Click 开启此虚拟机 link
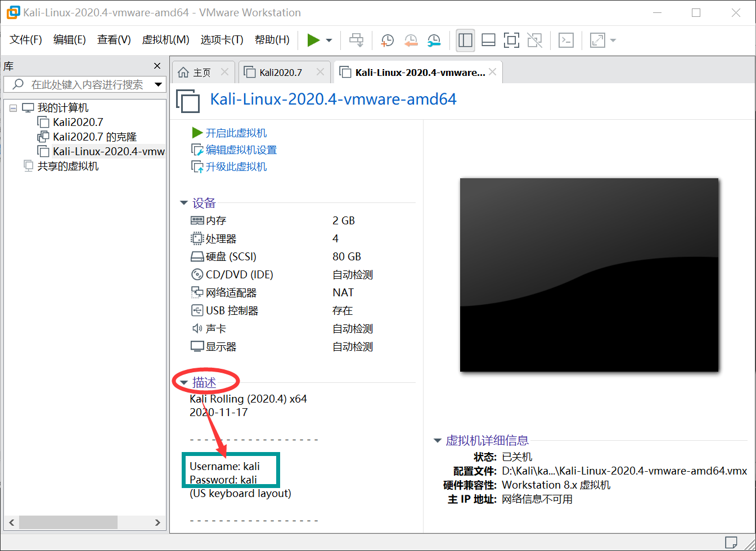 (x=236, y=133)
